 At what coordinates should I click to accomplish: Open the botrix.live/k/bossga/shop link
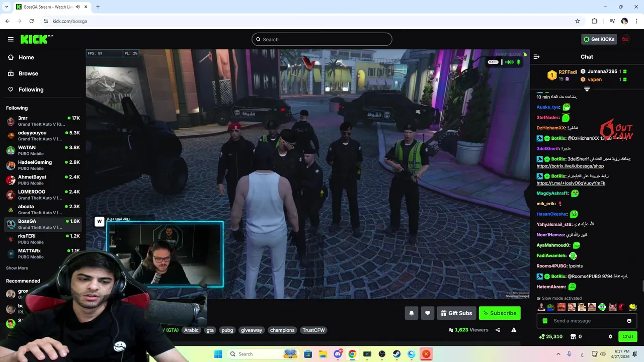pos(570,166)
